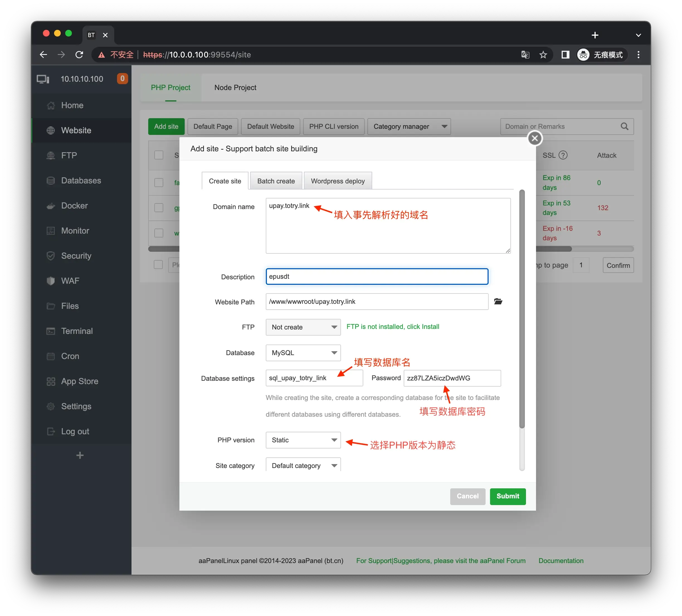Switch to Batch create tab
The width and height of the screenshot is (682, 616).
[276, 181]
